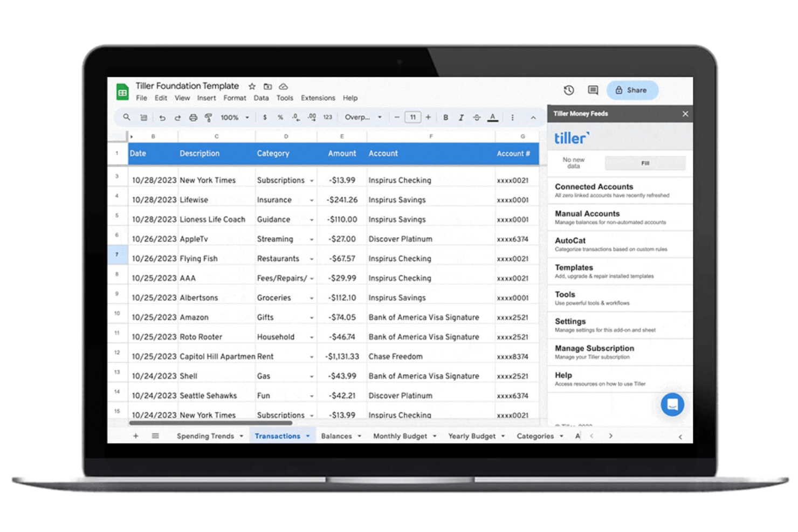Open the text color picker
Screen dimensions: 798x532
(x=492, y=117)
